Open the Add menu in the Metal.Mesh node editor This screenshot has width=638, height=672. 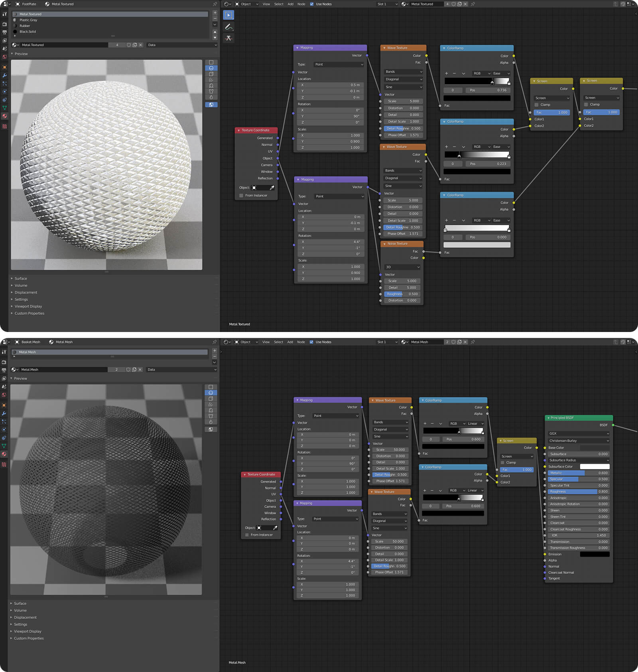tap(290, 342)
